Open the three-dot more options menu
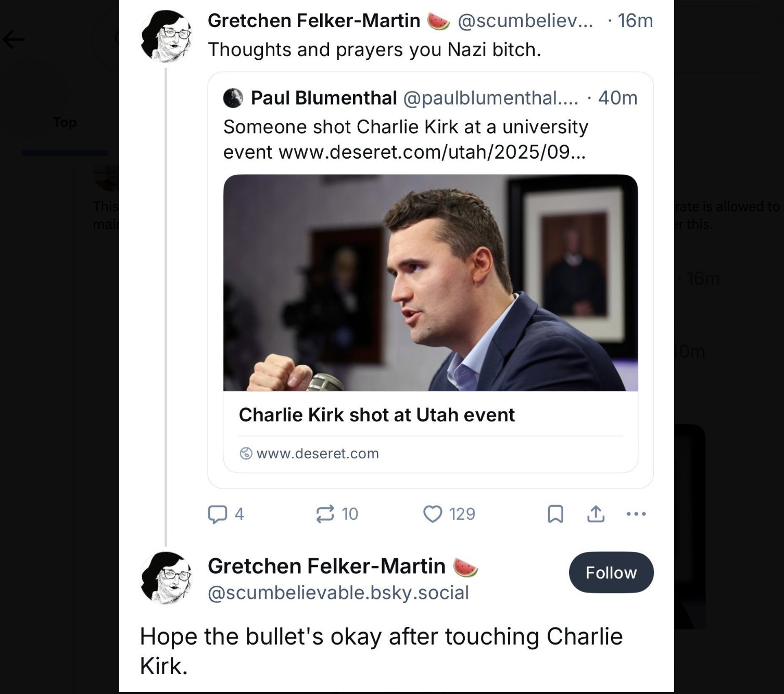Viewport: 784px width, 694px height. [636, 514]
